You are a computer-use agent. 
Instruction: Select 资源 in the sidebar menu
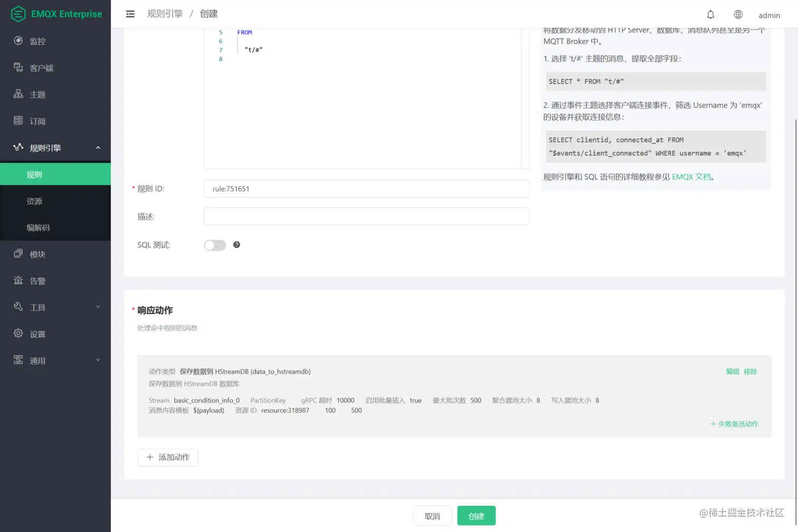34,201
